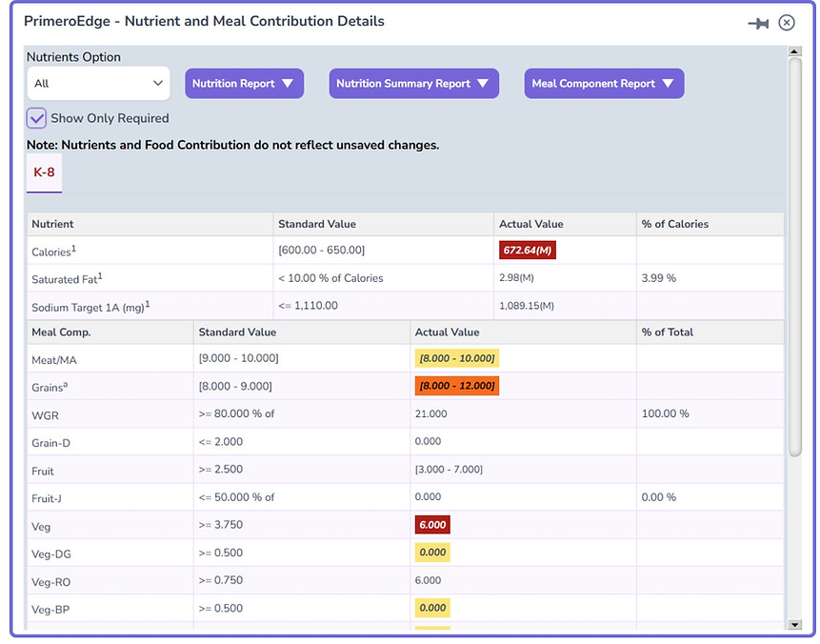Click the [9.000 - 10.000] Meat/MA standard value
This screenshot has width=820, height=644.
point(238,358)
